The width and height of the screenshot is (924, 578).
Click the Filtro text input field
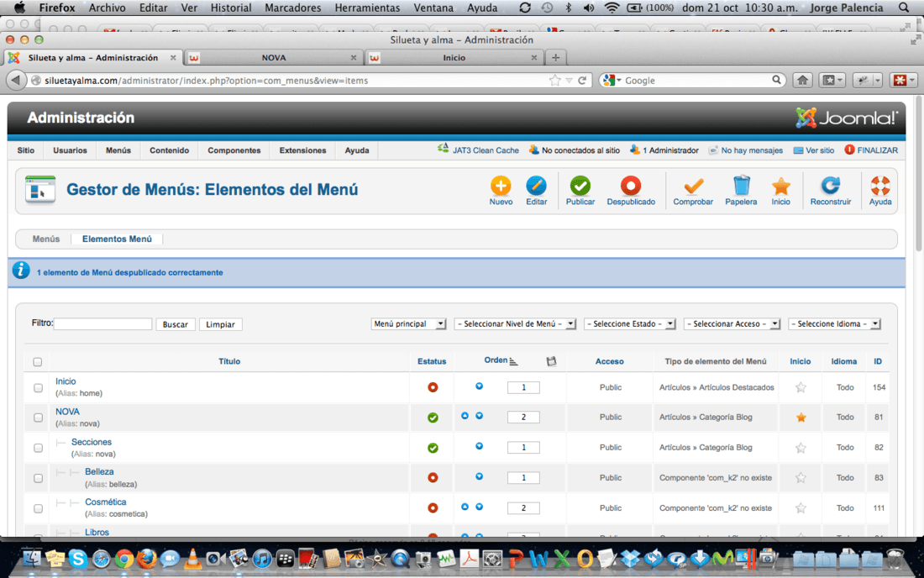coord(103,323)
